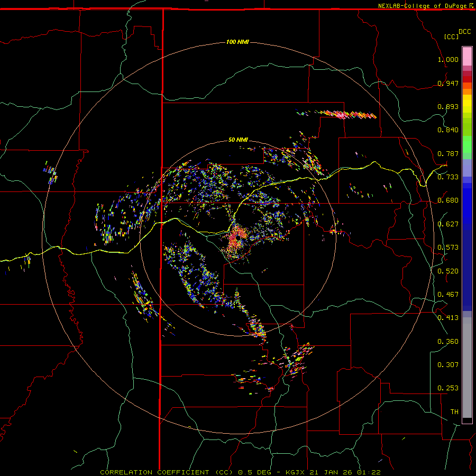This screenshot has width=476, height=476.
Task: Click the radar site black dot at center
Action: [239, 237]
